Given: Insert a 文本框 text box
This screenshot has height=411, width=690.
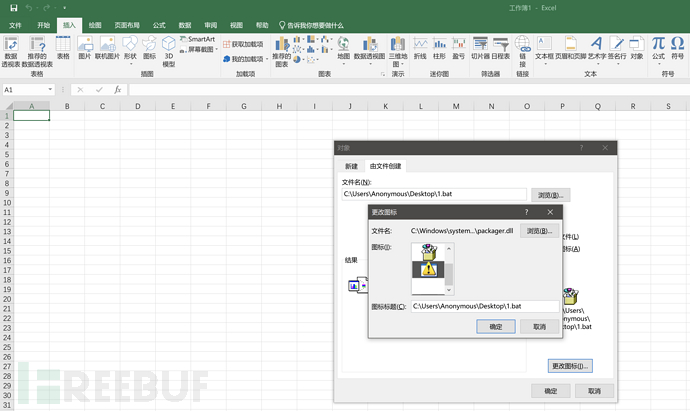Looking at the screenshot, I should (544, 51).
